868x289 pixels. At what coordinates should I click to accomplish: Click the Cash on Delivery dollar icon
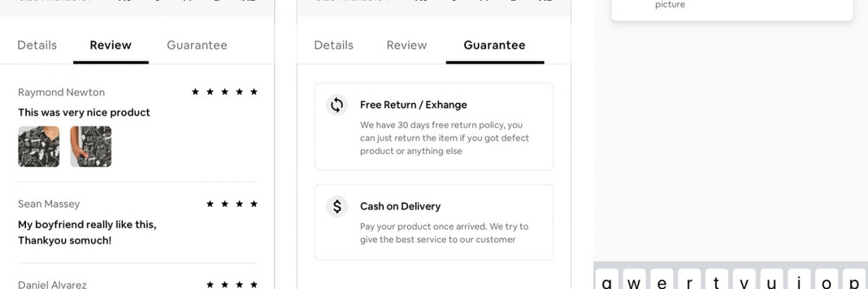(336, 207)
